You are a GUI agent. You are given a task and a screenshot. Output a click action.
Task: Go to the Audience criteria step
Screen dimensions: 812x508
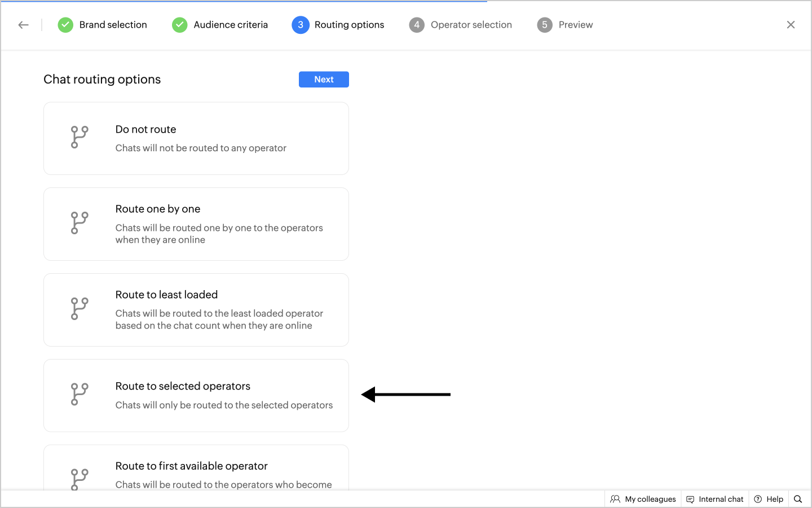(220, 25)
